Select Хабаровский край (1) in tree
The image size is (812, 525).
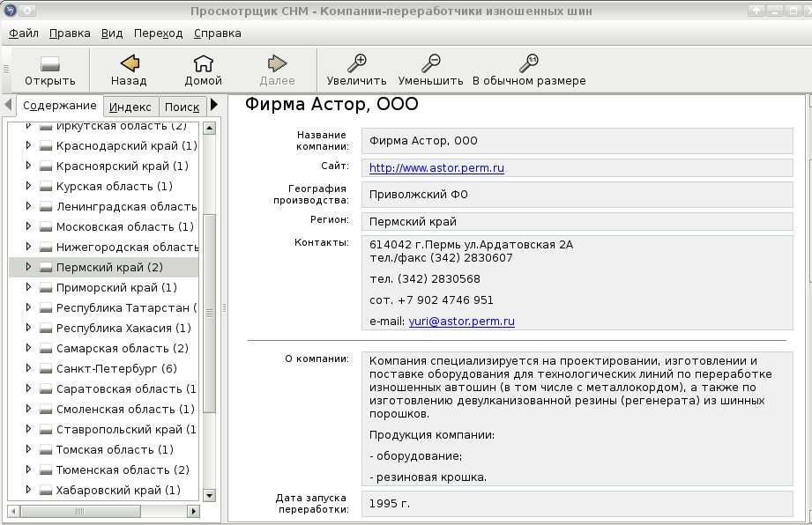(x=118, y=491)
